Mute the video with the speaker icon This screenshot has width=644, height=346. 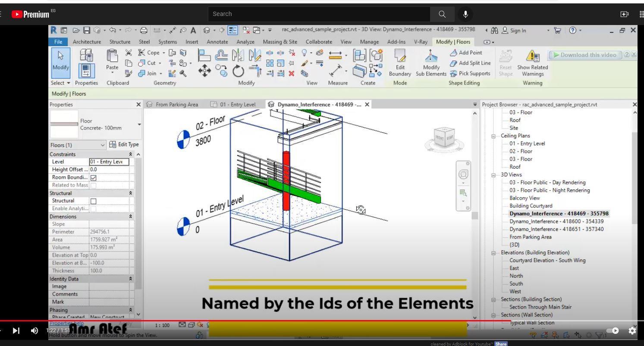(35, 331)
